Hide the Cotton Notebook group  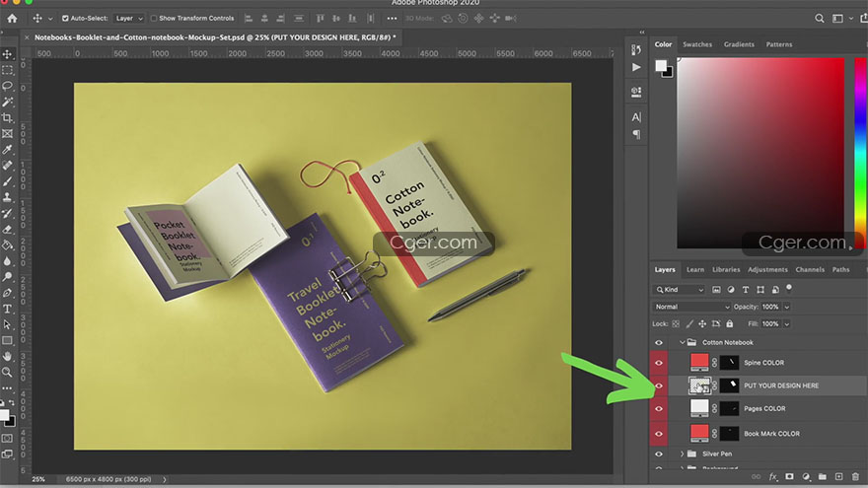pyautogui.click(x=659, y=342)
